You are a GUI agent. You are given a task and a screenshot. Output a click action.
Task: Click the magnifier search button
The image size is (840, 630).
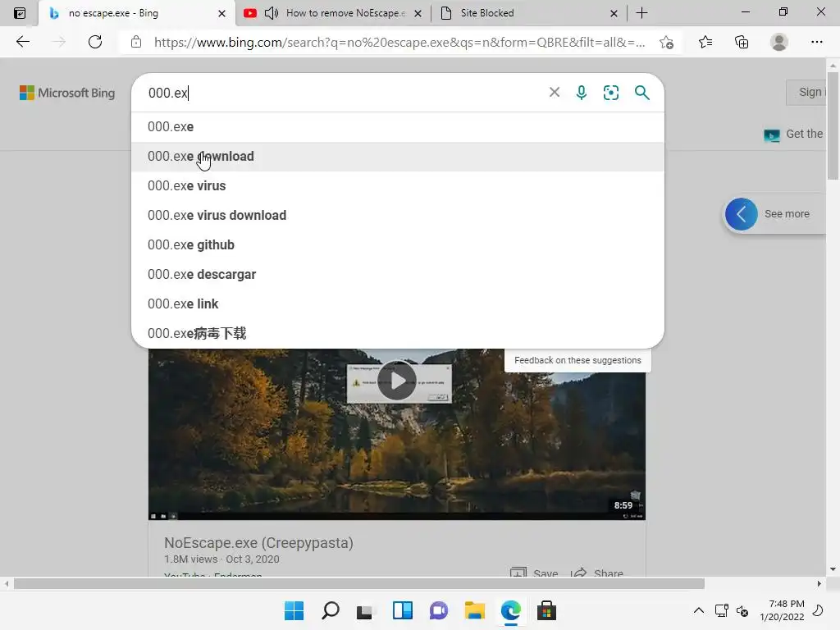641,92
